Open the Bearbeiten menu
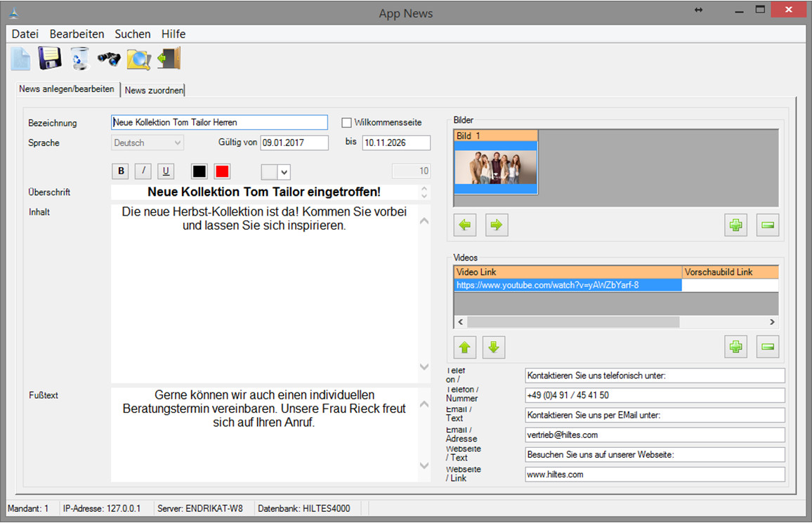812x523 pixels. 77,34
